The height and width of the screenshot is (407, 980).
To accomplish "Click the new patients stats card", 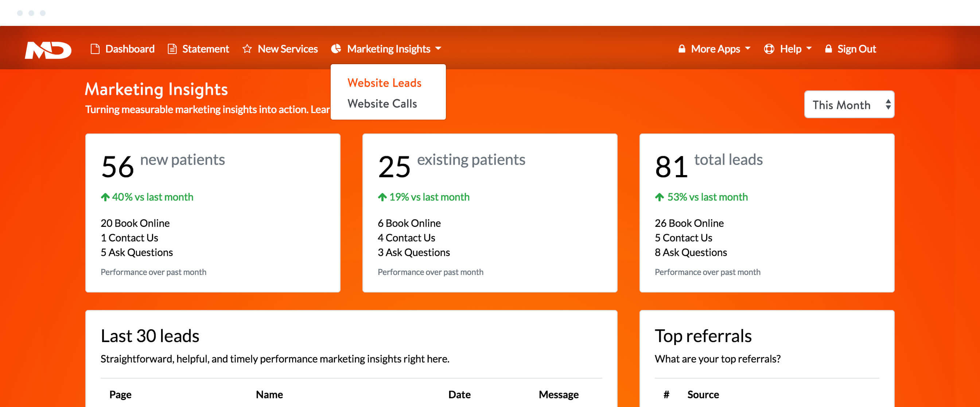I will [213, 213].
